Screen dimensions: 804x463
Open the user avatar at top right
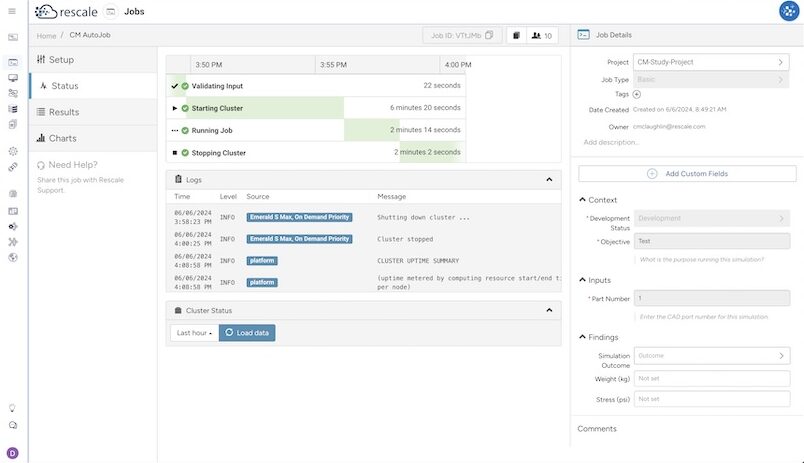[789, 11]
